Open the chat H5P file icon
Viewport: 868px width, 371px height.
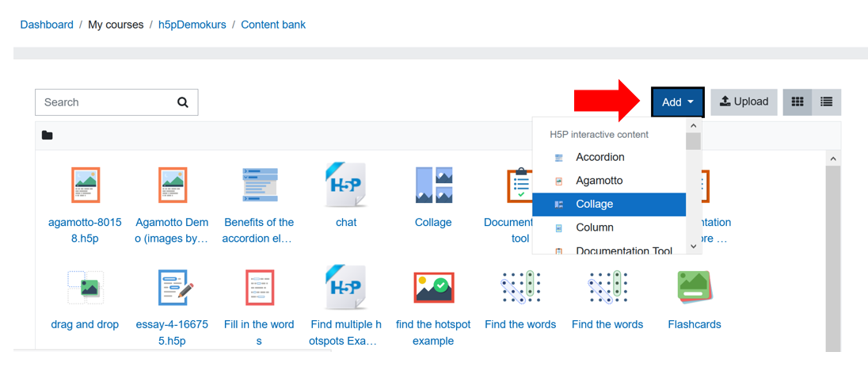(x=346, y=185)
